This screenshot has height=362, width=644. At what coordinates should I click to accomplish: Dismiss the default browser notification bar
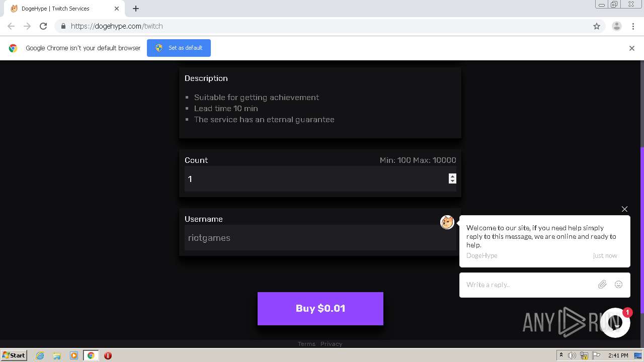pyautogui.click(x=632, y=48)
